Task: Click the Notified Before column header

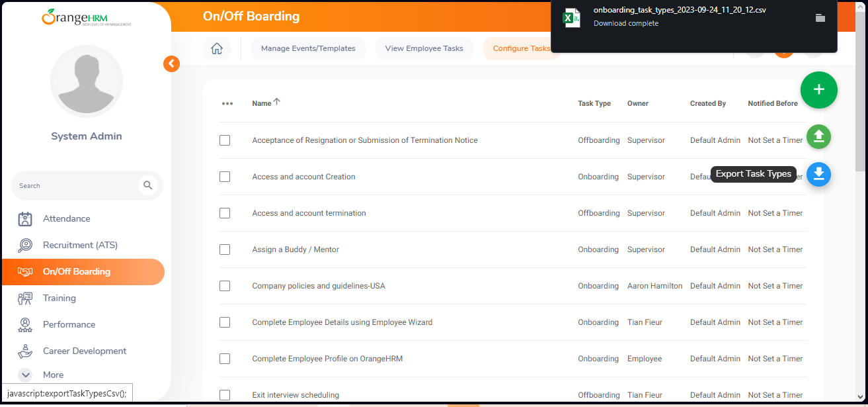Action: pos(773,103)
